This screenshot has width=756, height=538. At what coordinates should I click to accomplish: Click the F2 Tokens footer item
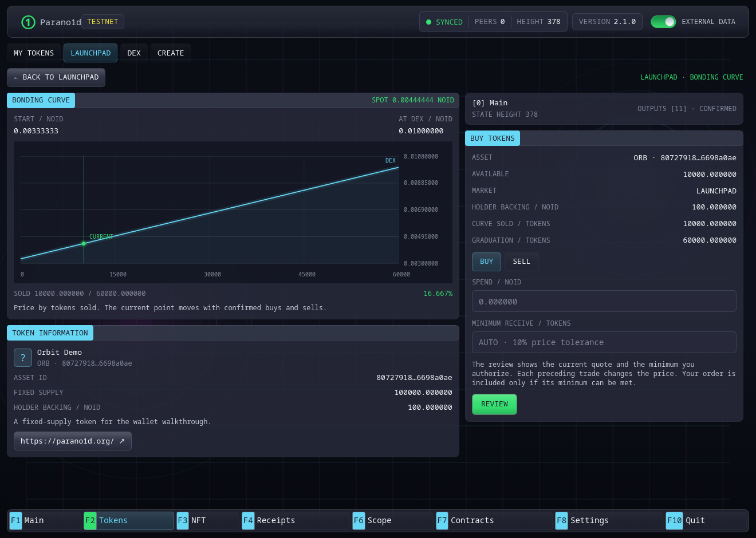128,520
